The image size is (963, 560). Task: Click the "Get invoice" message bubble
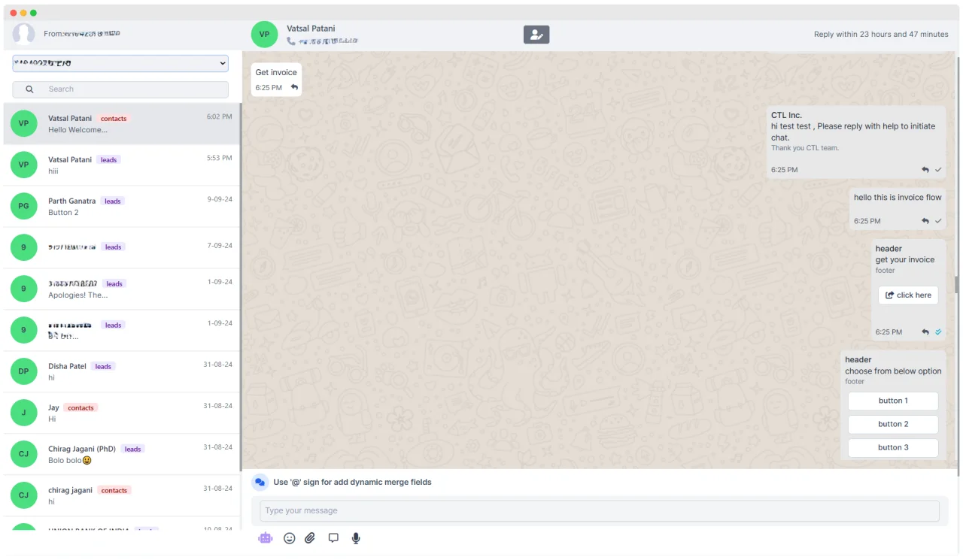pyautogui.click(x=276, y=80)
